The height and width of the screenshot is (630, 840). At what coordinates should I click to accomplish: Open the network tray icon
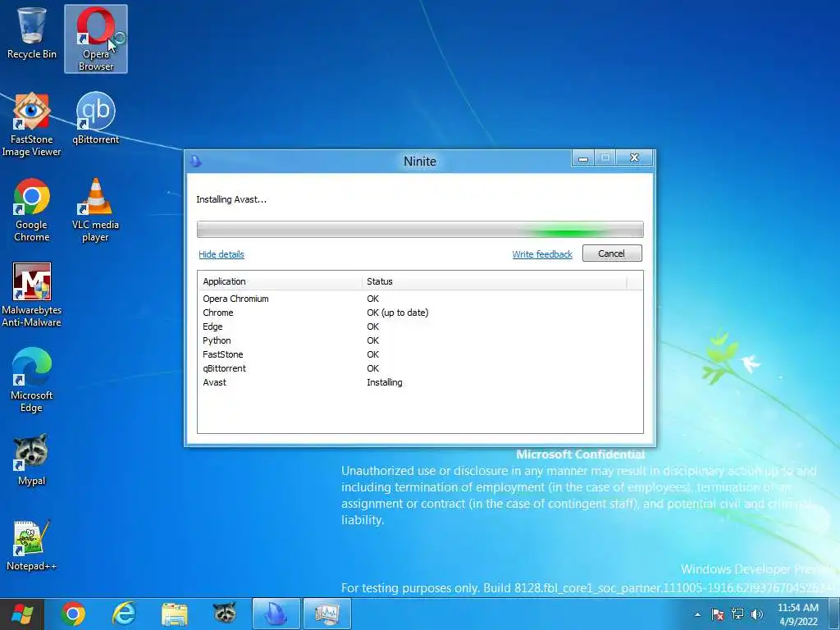(737, 614)
